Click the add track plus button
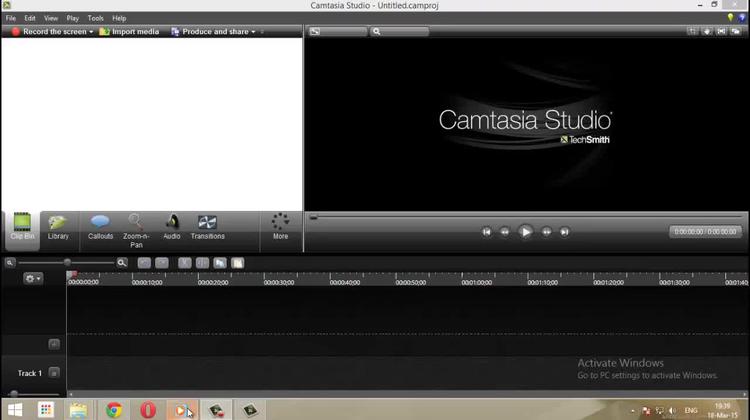Image resolution: width=750 pixels, height=420 pixels. click(x=54, y=344)
